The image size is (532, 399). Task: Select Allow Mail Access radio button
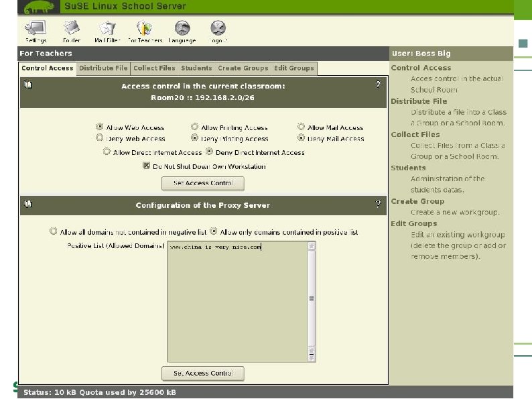click(301, 127)
